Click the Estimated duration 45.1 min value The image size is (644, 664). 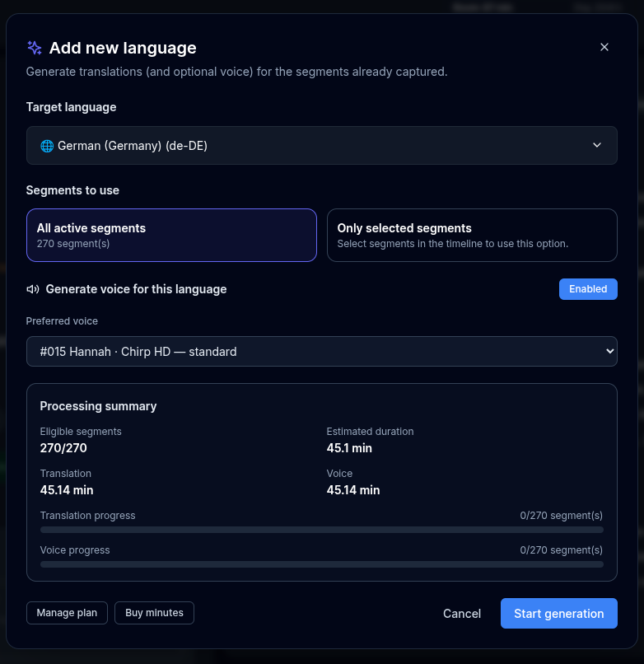coord(349,448)
